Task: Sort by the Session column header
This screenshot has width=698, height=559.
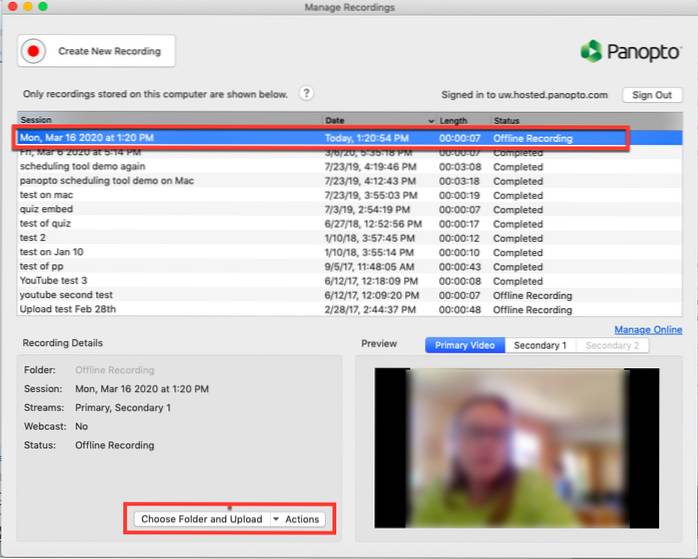Action: click(x=168, y=120)
